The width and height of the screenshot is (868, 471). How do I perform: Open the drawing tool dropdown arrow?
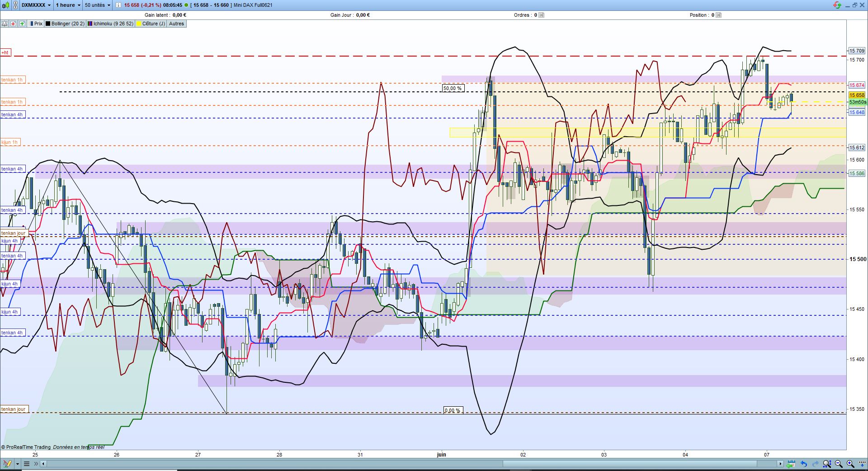click(x=17, y=464)
